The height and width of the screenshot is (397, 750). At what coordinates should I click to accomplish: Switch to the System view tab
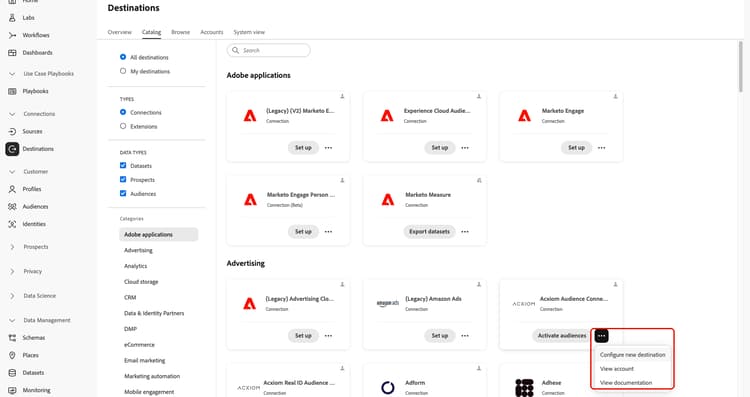click(x=249, y=32)
